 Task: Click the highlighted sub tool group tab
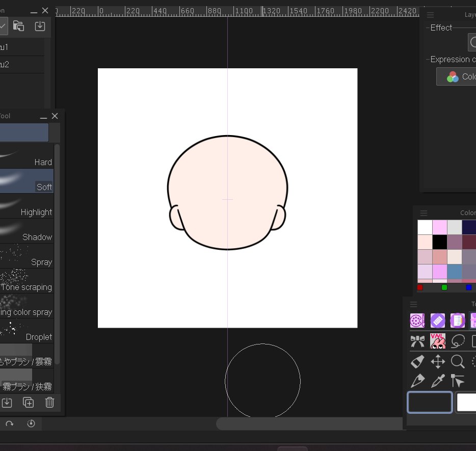pos(24,132)
